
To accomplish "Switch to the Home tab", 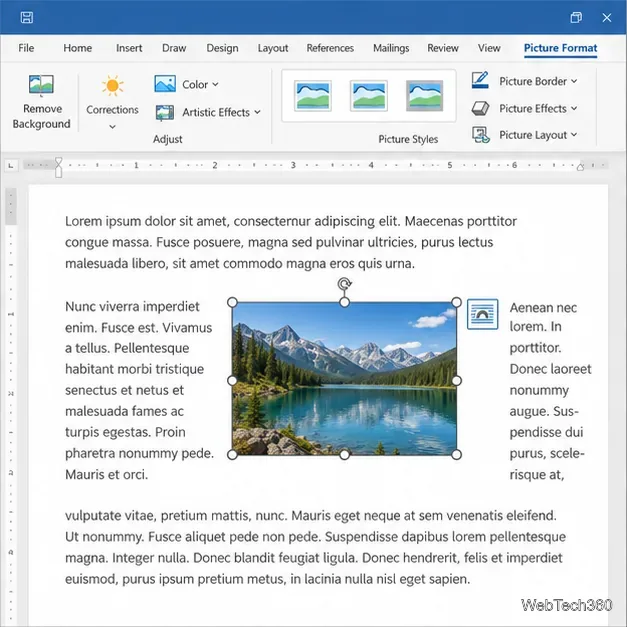I will [78, 48].
